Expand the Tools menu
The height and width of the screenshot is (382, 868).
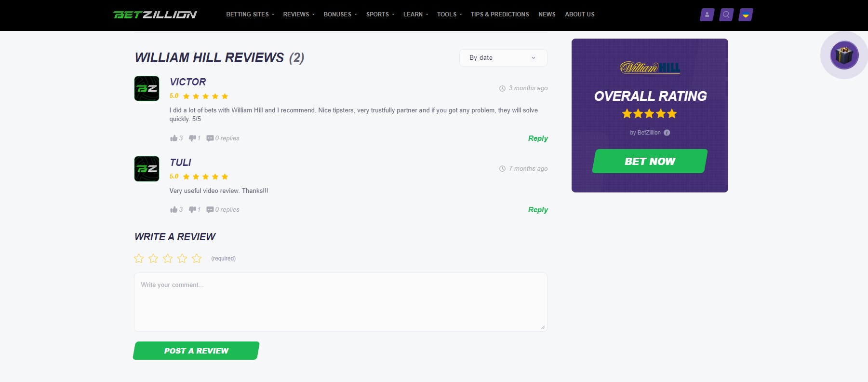click(449, 14)
